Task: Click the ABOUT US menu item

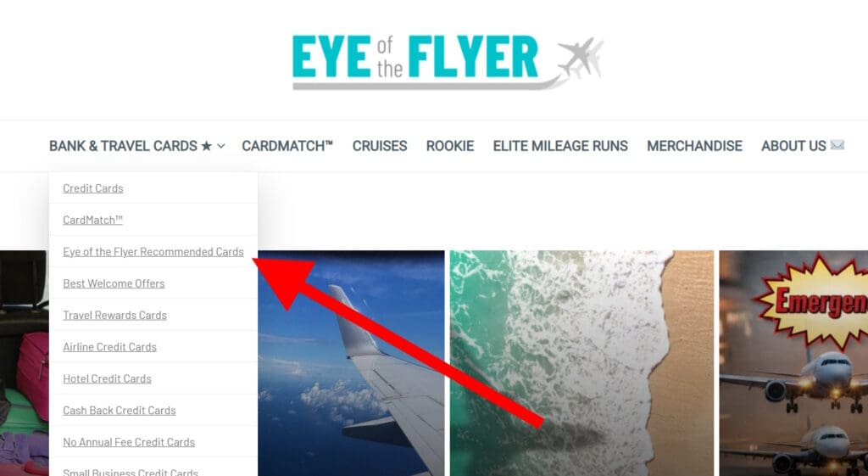Action: click(793, 146)
